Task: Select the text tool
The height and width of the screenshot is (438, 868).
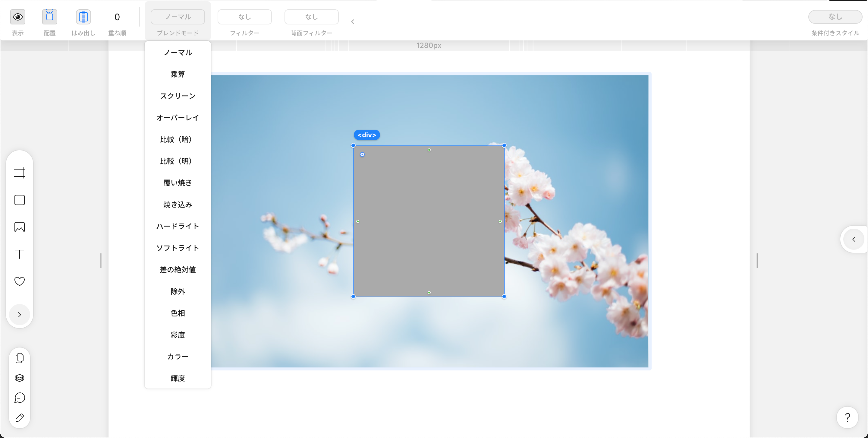Action: pos(20,254)
